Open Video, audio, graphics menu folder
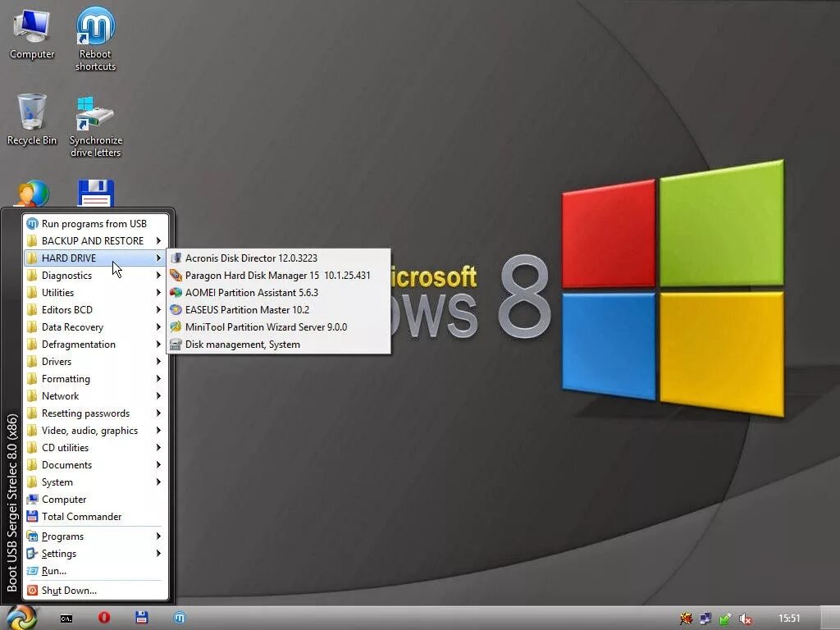This screenshot has width=840, height=630. point(95,430)
